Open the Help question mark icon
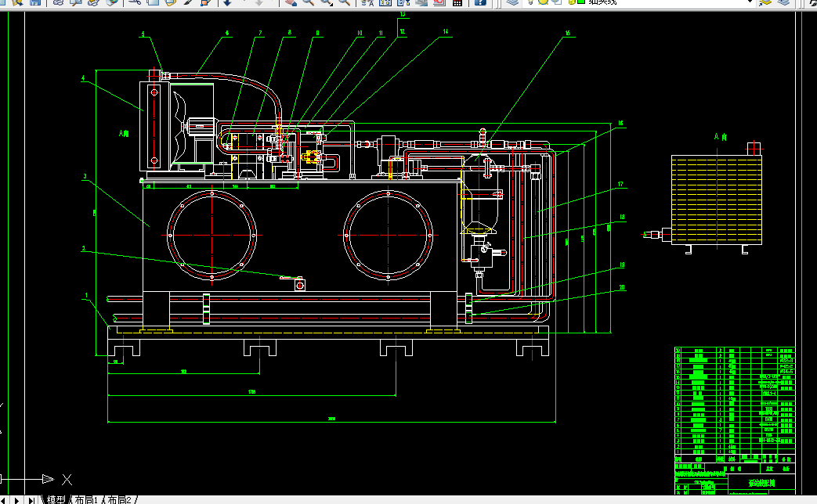This screenshot has width=817, height=504. pyautogui.click(x=480, y=2)
